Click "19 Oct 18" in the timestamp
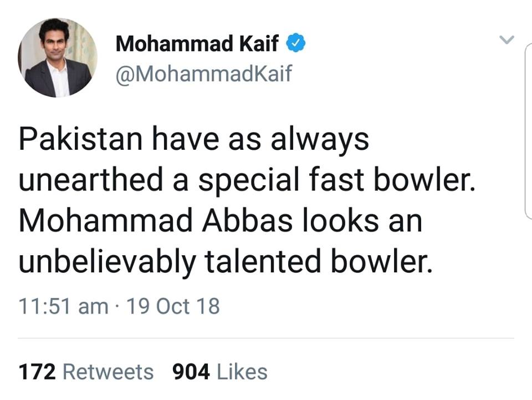This screenshot has height=400, width=532. 173,305
